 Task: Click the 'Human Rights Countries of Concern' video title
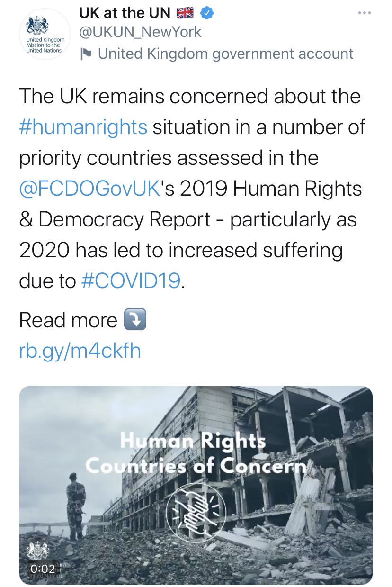tap(196, 453)
